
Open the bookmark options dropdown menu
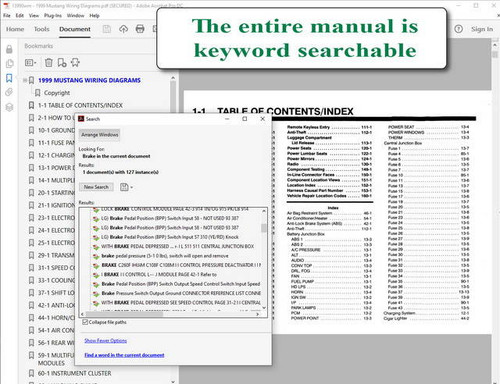click(31, 62)
